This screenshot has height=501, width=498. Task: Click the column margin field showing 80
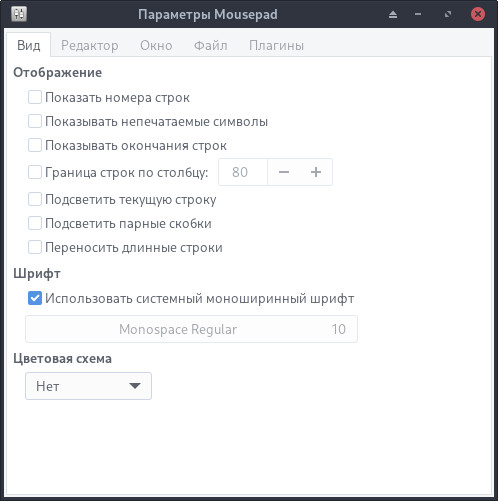coord(243,172)
